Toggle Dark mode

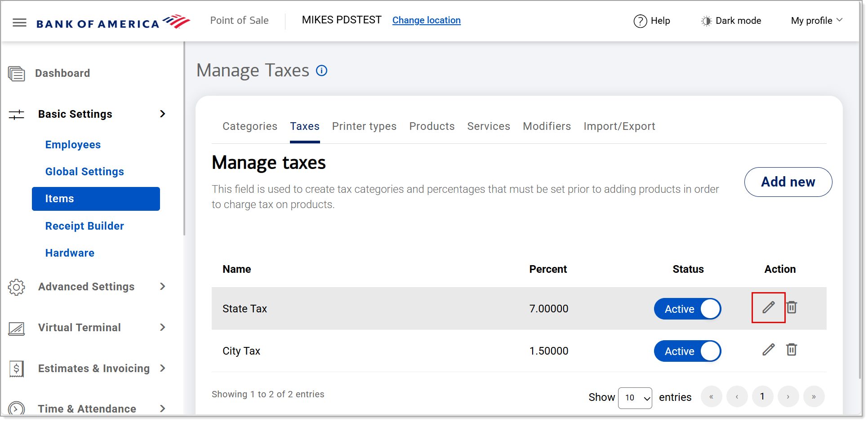pos(731,21)
